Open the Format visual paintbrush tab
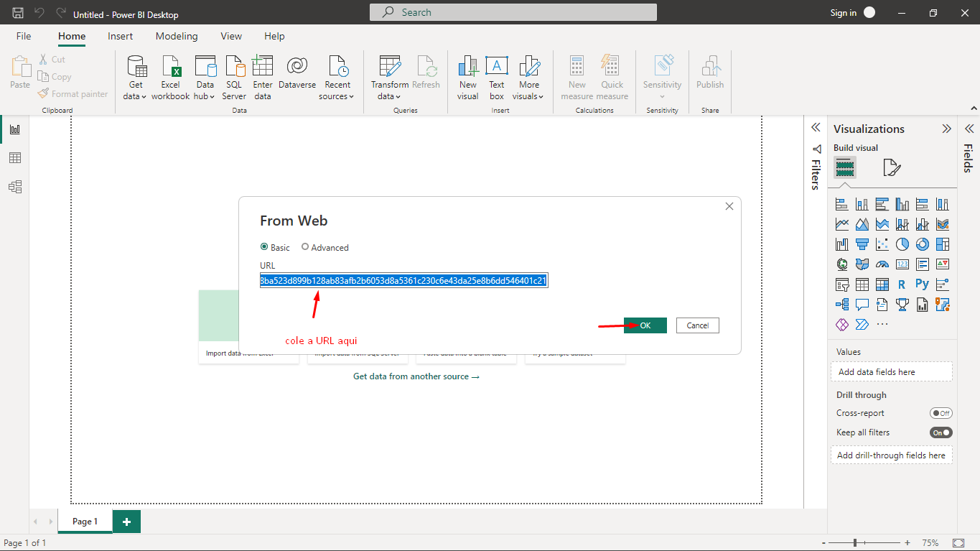Image resolution: width=980 pixels, height=551 pixels. tap(891, 168)
